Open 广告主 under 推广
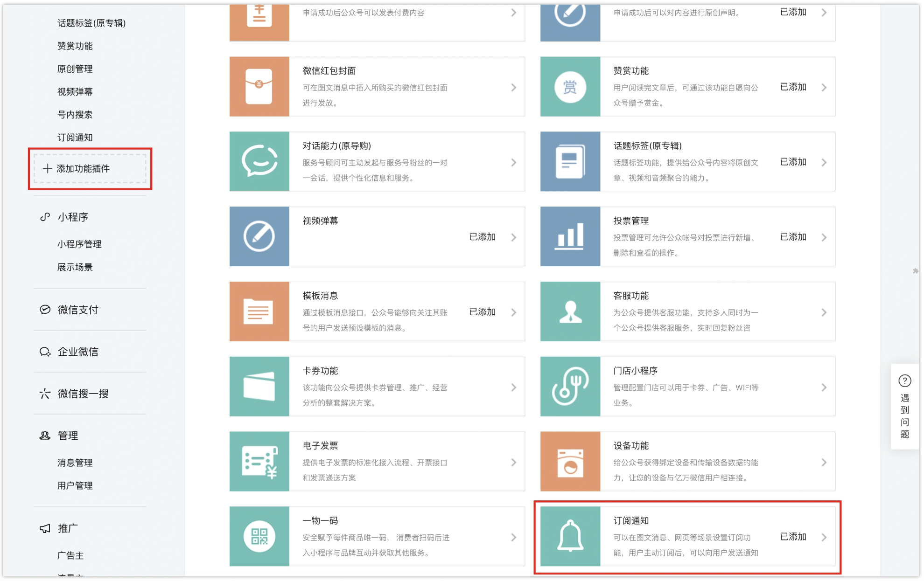924x581 pixels. [70, 555]
